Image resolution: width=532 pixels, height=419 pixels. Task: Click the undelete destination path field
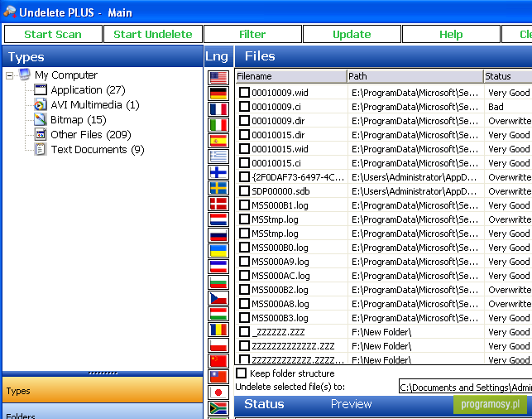(x=466, y=387)
